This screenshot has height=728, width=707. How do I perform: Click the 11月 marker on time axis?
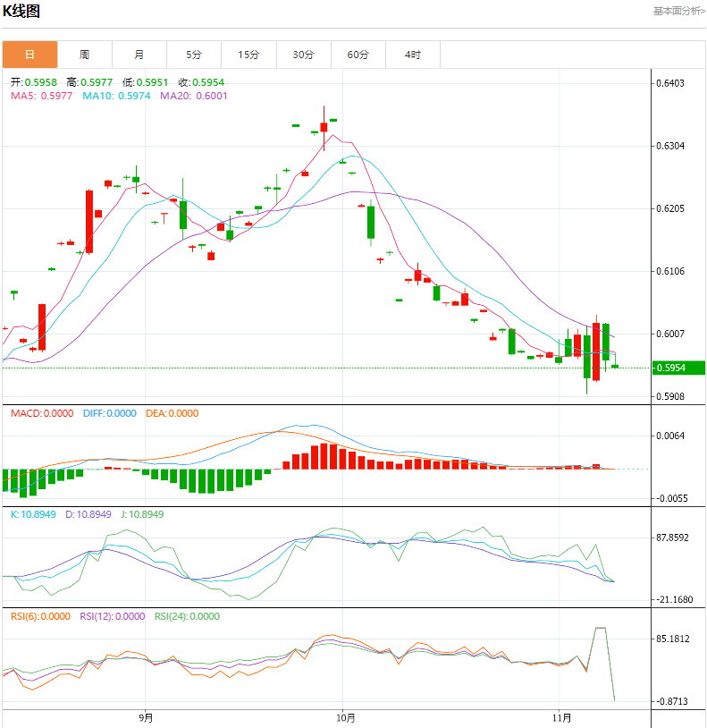561,717
